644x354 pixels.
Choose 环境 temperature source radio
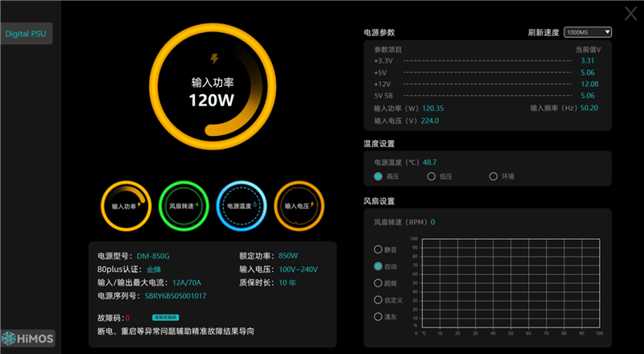[x=493, y=176]
